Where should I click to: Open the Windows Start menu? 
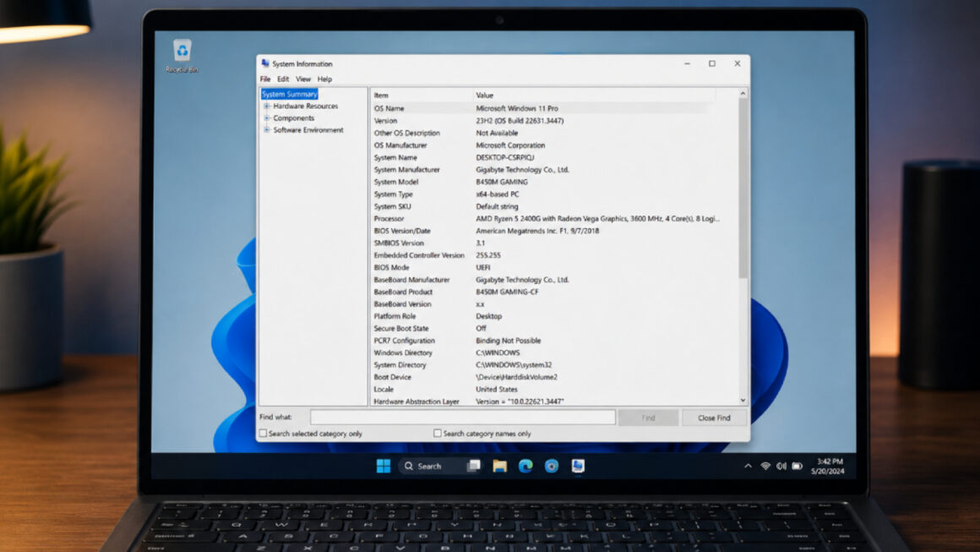383,466
